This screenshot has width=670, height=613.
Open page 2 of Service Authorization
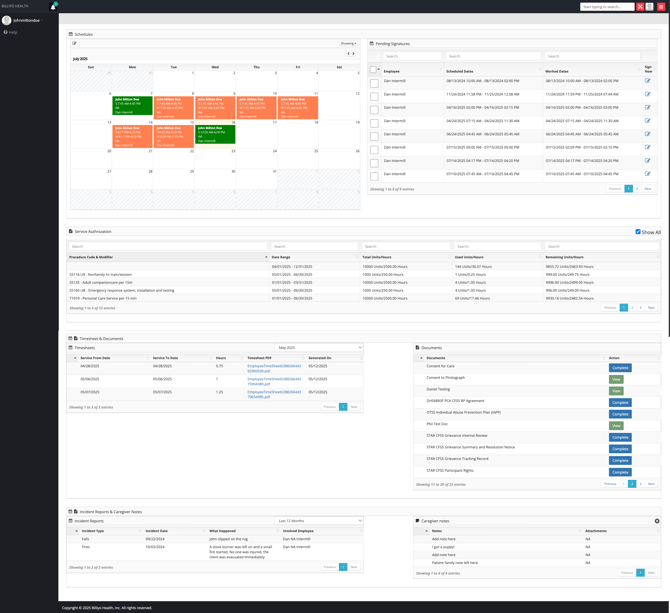click(x=631, y=308)
